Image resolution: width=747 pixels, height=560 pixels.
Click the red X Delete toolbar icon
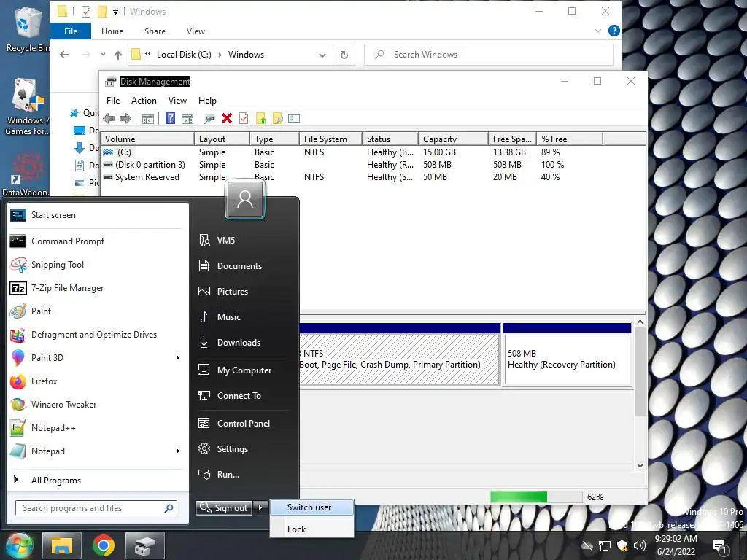(227, 118)
